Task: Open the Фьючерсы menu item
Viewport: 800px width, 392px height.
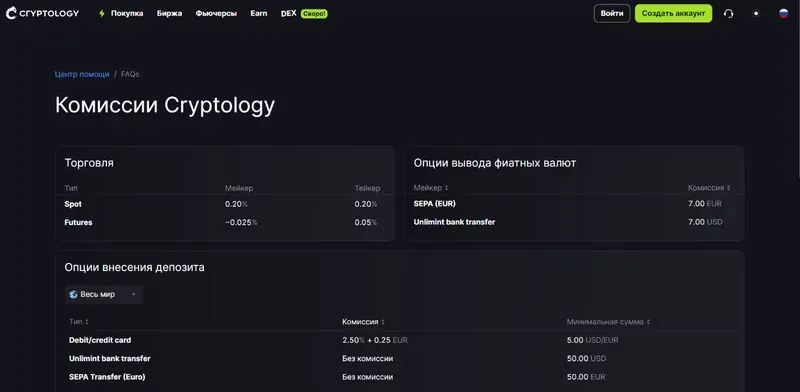Action: (216, 14)
